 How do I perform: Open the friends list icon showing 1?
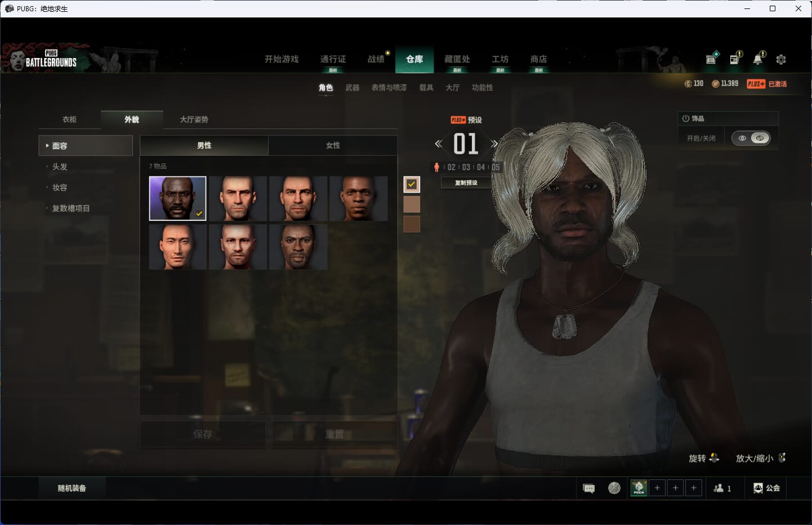(722, 488)
